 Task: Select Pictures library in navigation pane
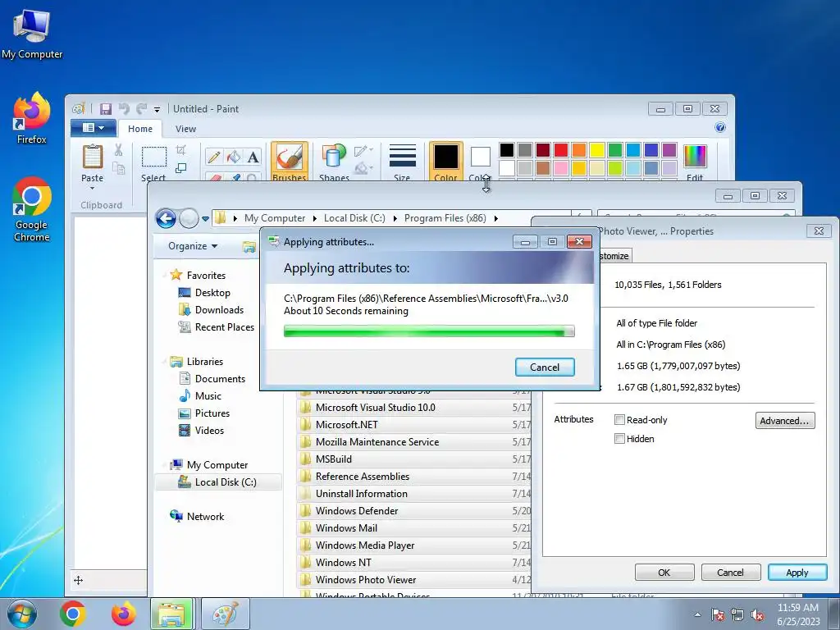[x=212, y=413]
